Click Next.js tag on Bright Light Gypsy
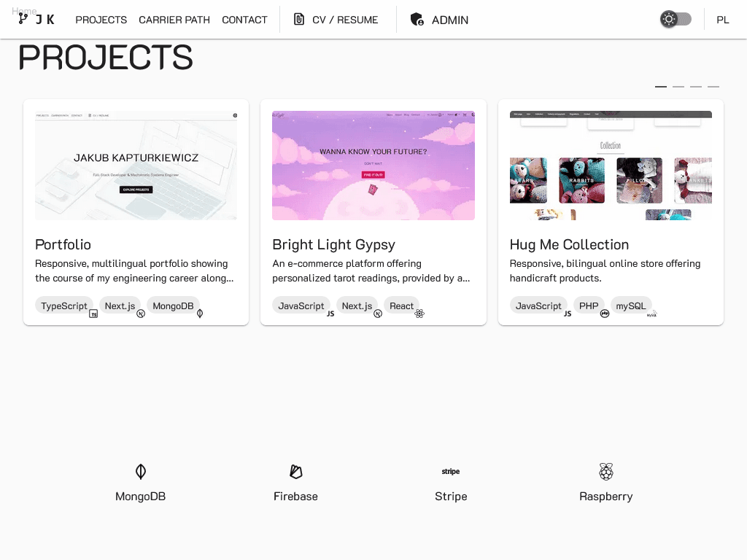This screenshot has width=747, height=560. point(357,306)
